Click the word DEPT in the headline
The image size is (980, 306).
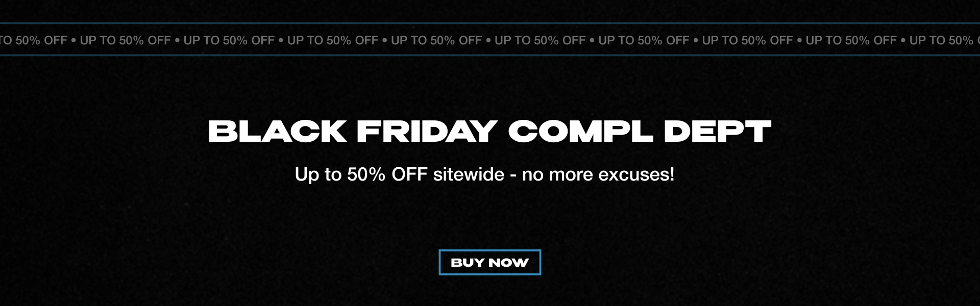click(x=717, y=132)
